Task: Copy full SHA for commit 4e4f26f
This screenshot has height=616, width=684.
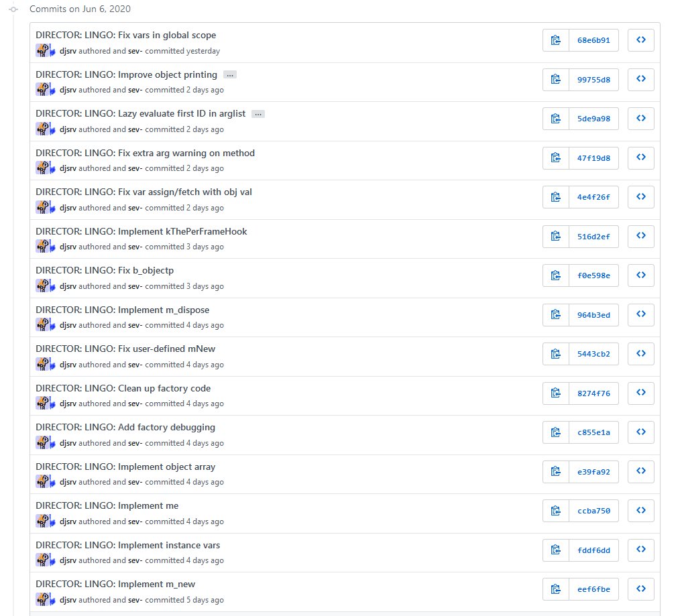Action: pyautogui.click(x=556, y=197)
